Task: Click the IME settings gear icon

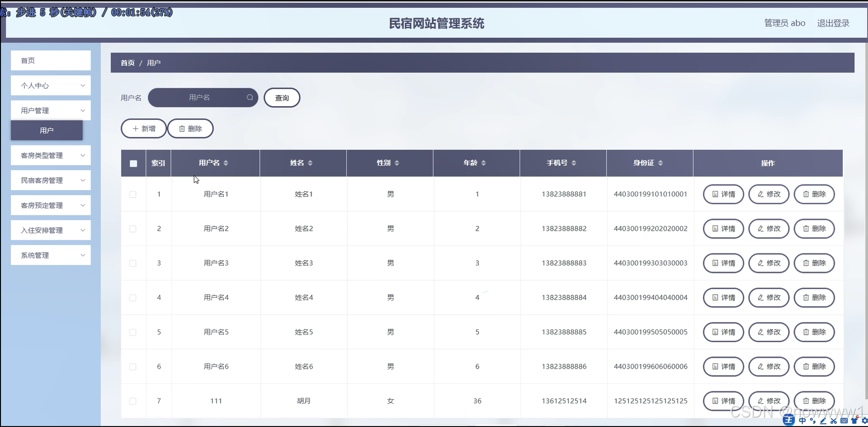Action: coord(865,421)
